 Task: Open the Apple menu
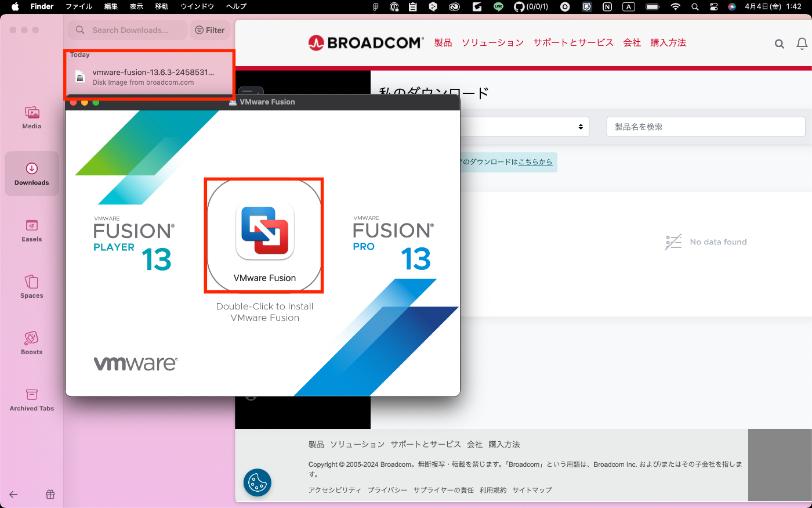tap(15, 6)
